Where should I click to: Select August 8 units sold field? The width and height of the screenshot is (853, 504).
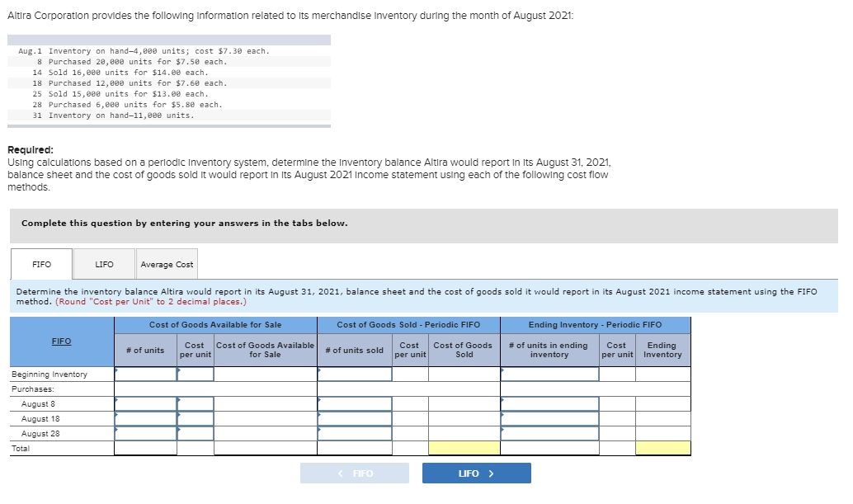tap(355, 404)
